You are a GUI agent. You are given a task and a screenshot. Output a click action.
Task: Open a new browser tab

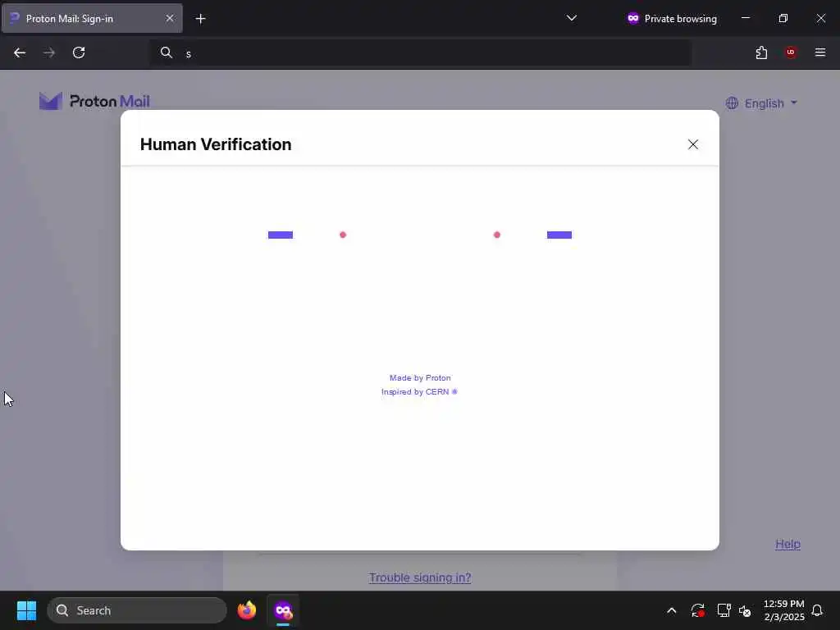[200, 19]
